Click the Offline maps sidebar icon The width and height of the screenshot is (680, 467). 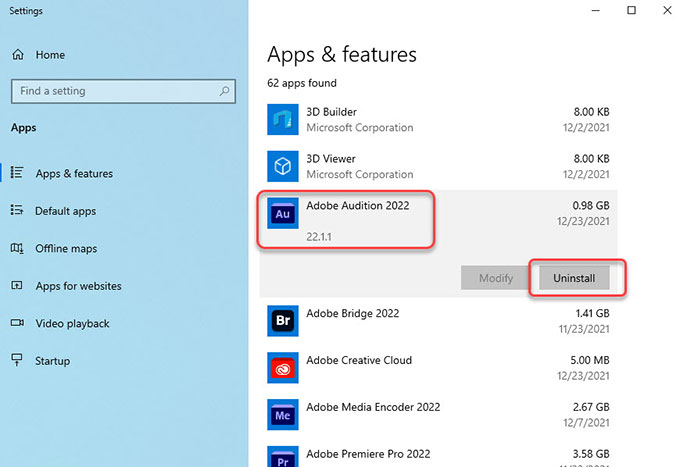[17, 248]
